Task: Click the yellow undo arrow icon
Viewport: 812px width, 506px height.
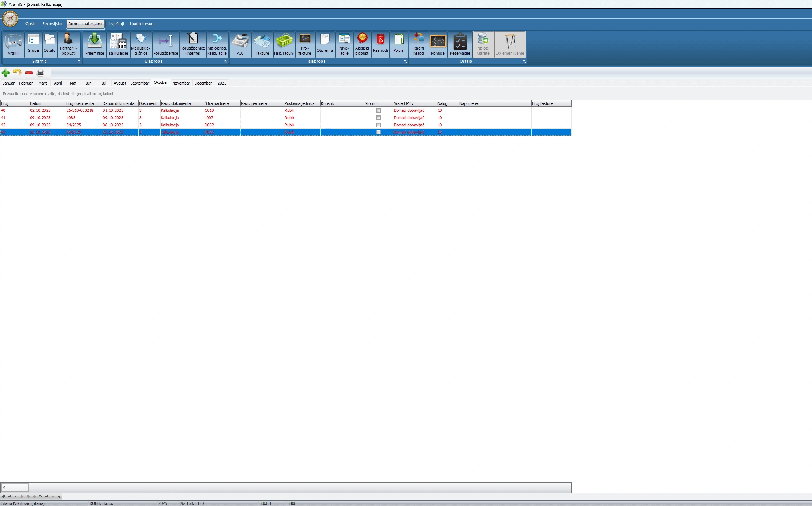Action: [17, 72]
